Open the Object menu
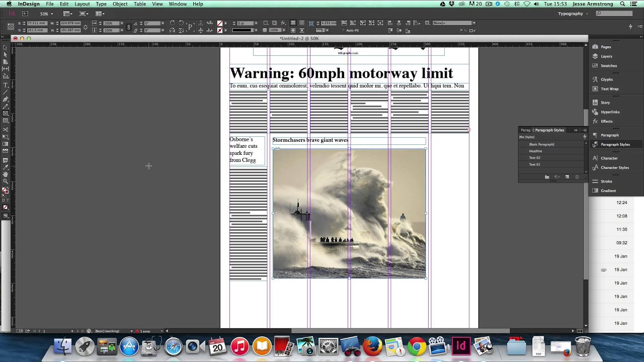 (120, 4)
